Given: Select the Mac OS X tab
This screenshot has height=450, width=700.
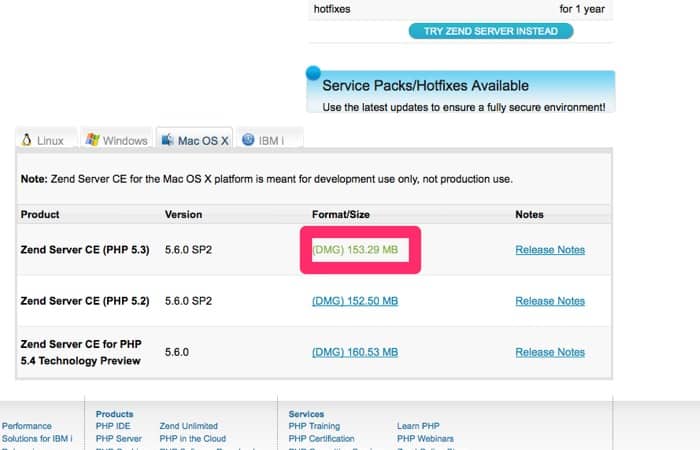Looking at the screenshot, I should (195, 138).
